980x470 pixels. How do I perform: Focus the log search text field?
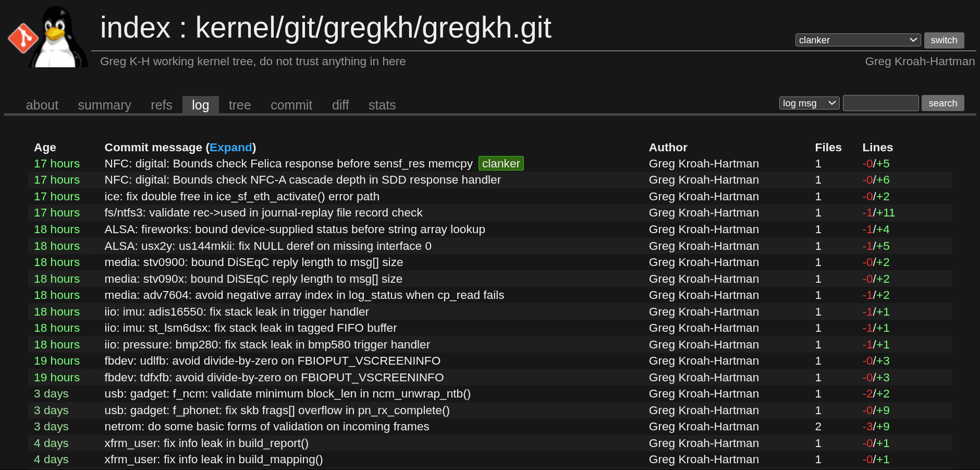[x=880, y=103]
